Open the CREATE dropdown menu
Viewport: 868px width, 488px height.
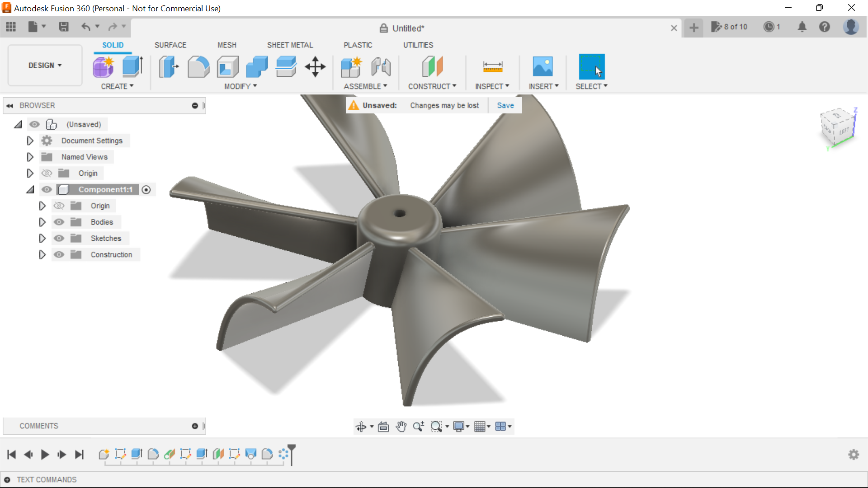click(x=117, y=86)
